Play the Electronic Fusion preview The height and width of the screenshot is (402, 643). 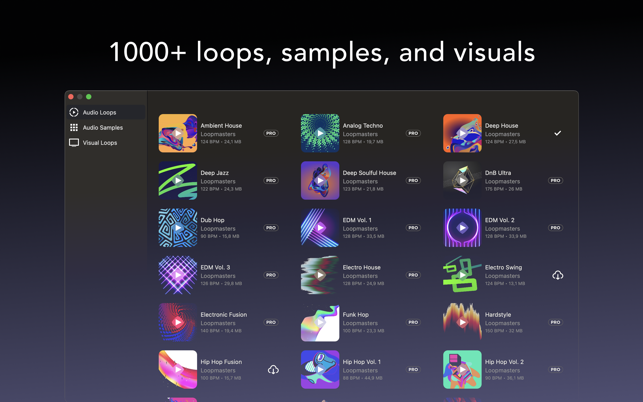click(178, 322)
